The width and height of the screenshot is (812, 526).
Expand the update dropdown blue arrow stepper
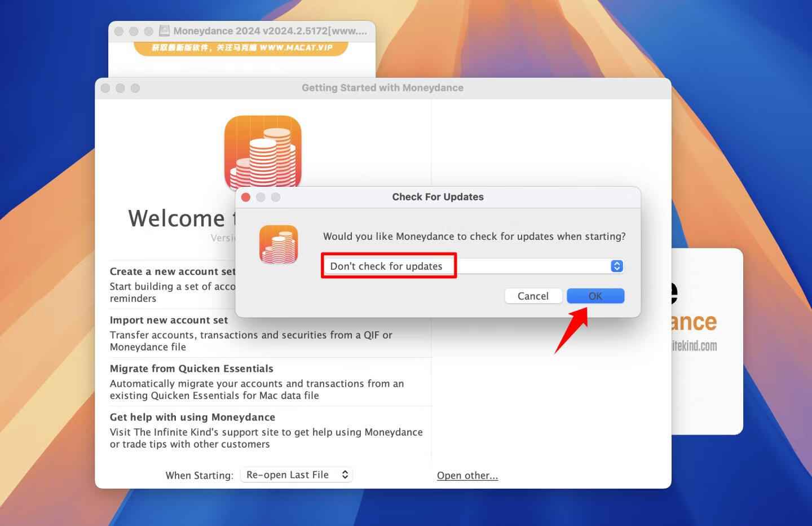click(617, 266)
